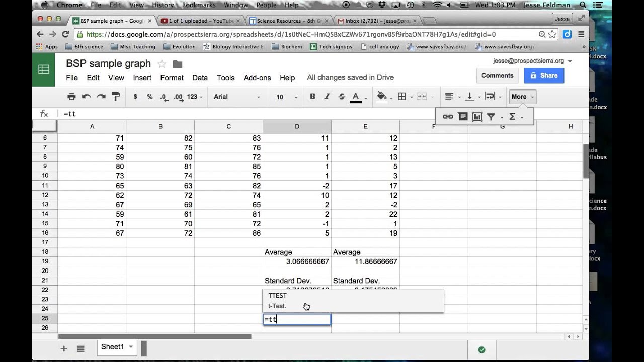
Task: Format as currency with dollar icon
Action: click(135, 97)
